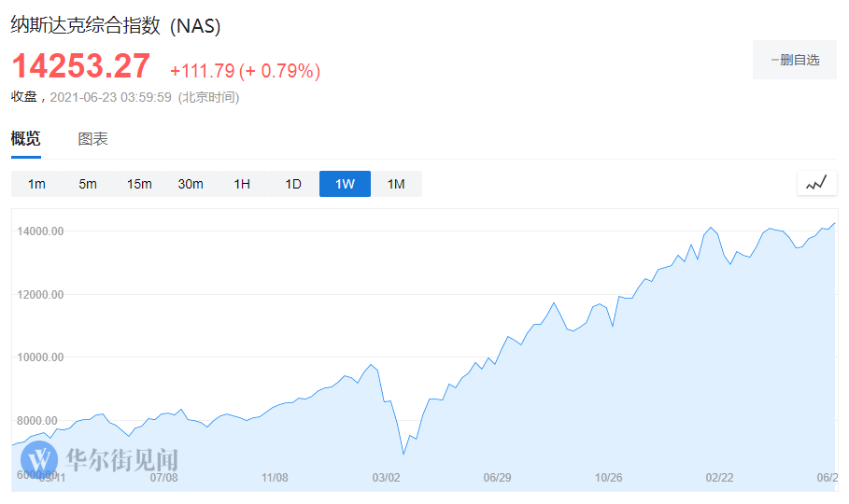The image size is (849, 504).
Task: Click the 纳斯达克综合指数 (NAS) title
Action: [x=115, y=25]
